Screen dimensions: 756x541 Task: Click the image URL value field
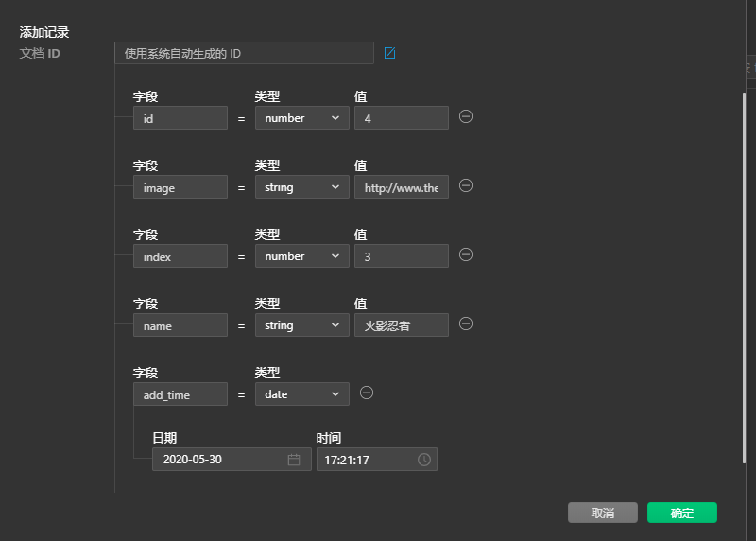[401, 187]
